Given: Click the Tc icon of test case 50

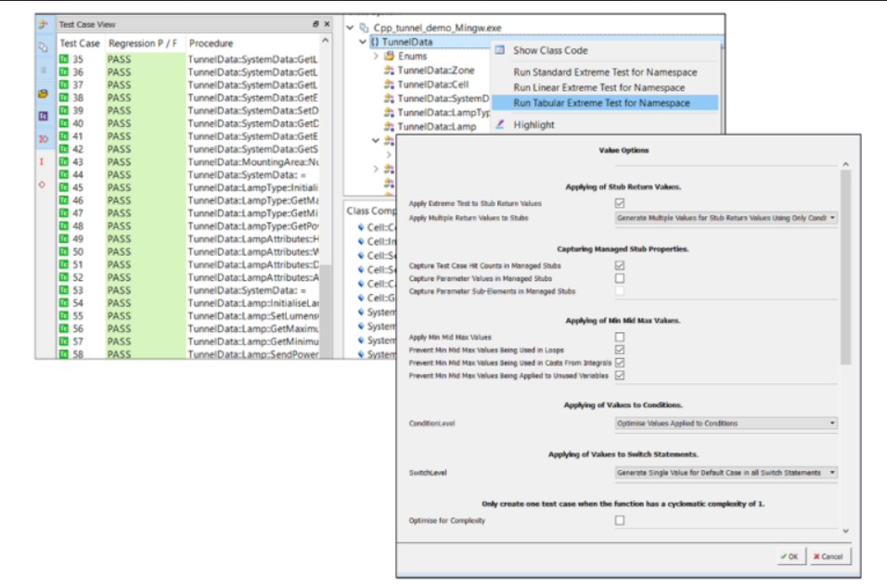Looking at the screenshot, I should click(64, 251).
